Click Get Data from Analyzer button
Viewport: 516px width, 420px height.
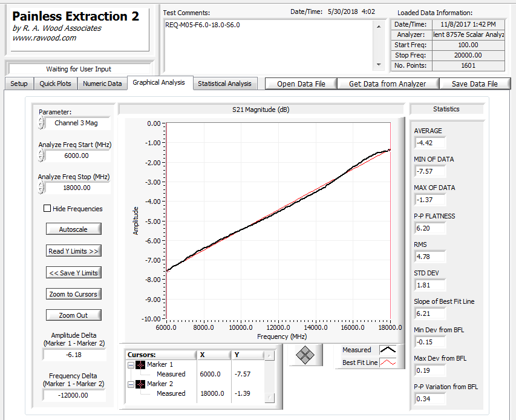[x=388, y=84]
